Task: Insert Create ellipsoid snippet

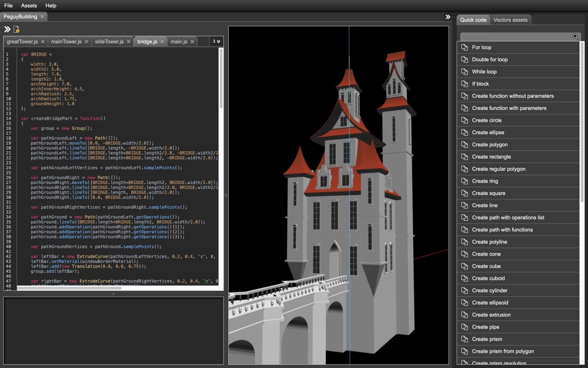Action: pyautogui.click(x=518, y=303)
